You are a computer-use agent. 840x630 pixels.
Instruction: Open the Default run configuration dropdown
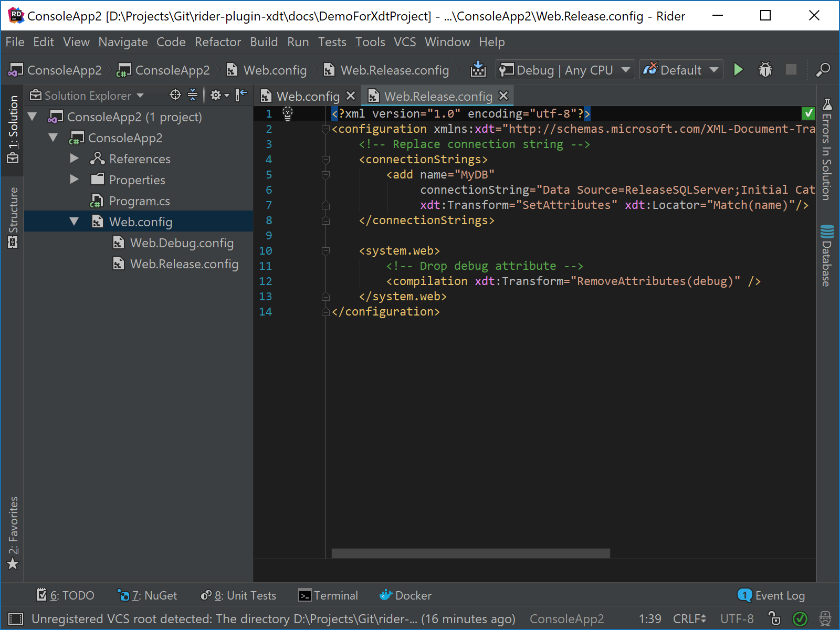[x=681, y=69]
